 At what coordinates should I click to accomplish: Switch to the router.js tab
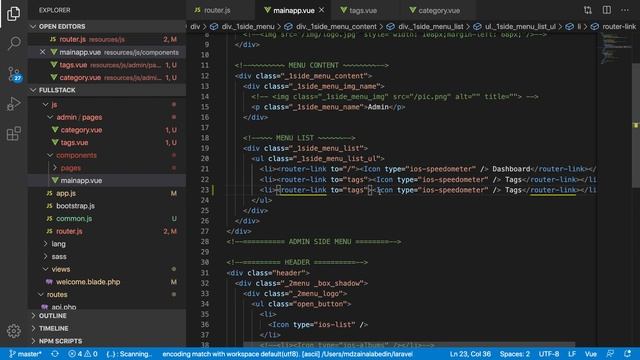click(221, 10)
